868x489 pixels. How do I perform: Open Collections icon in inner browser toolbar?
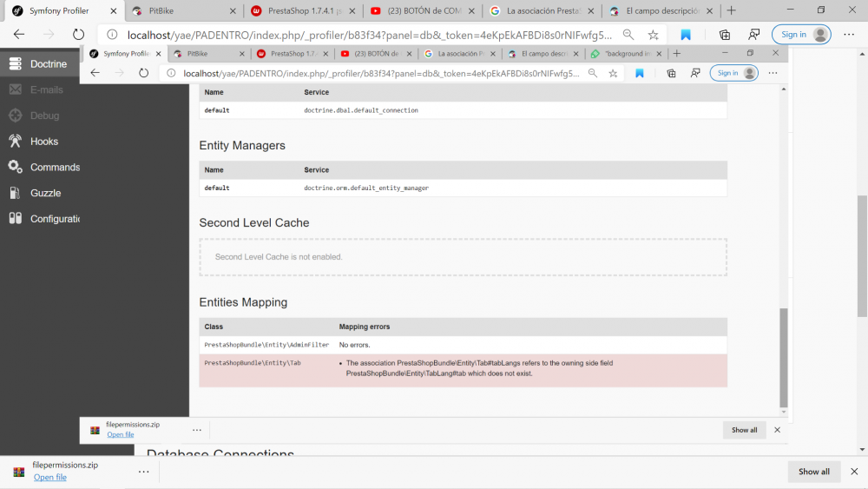pyautogui.click(x=671, y=73)
